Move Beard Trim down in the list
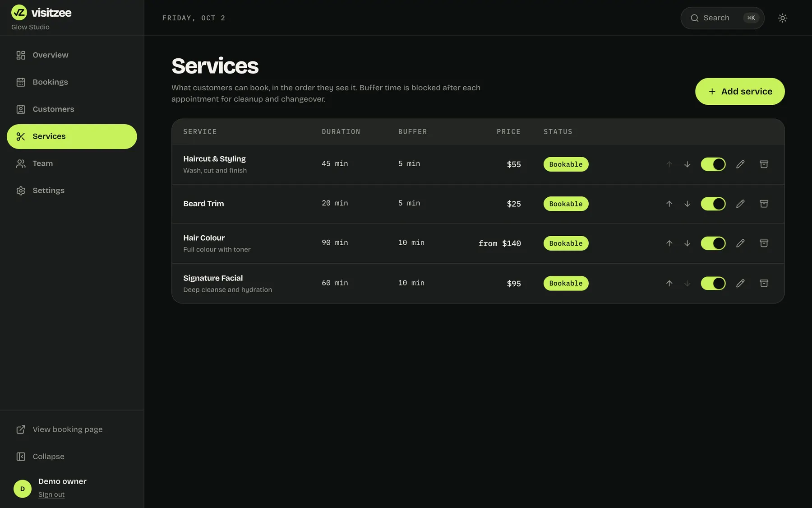The image size is (812, 508). pos(687,204)
